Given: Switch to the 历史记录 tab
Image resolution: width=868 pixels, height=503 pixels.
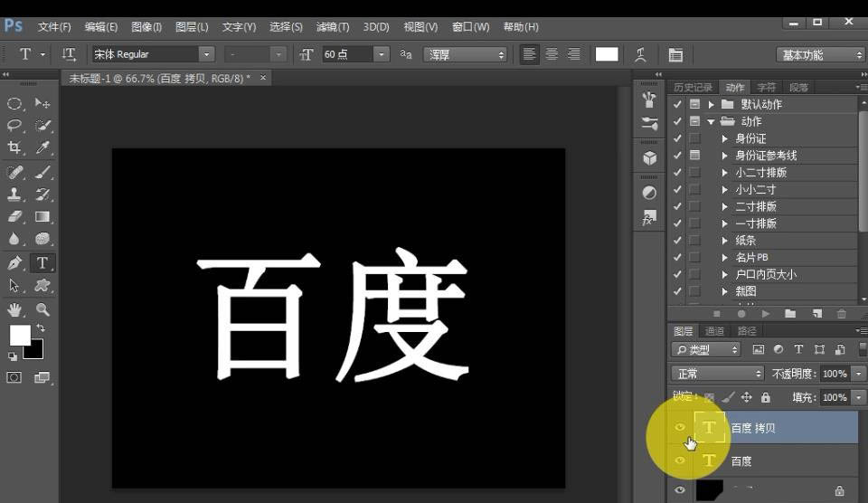Looking at the screenshot, I should [x=693, y=88].
